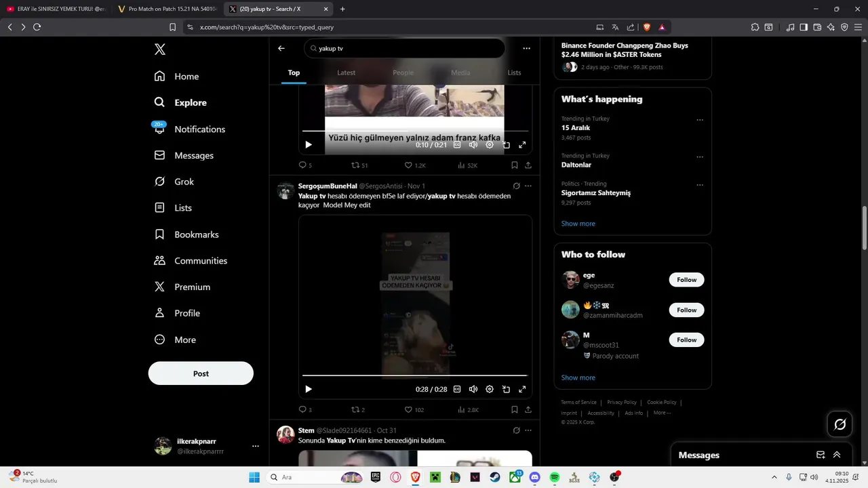View analytics showing 52K views
This screenshot has width=868, height=488.
pyautogui.click(x=468, y=165)
